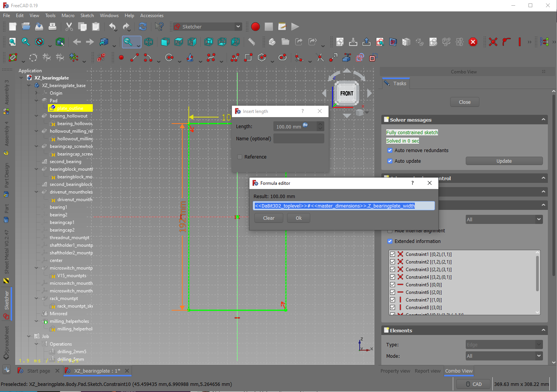
Task: Click the Refresh recompute icon
Action: click(143, 27)
